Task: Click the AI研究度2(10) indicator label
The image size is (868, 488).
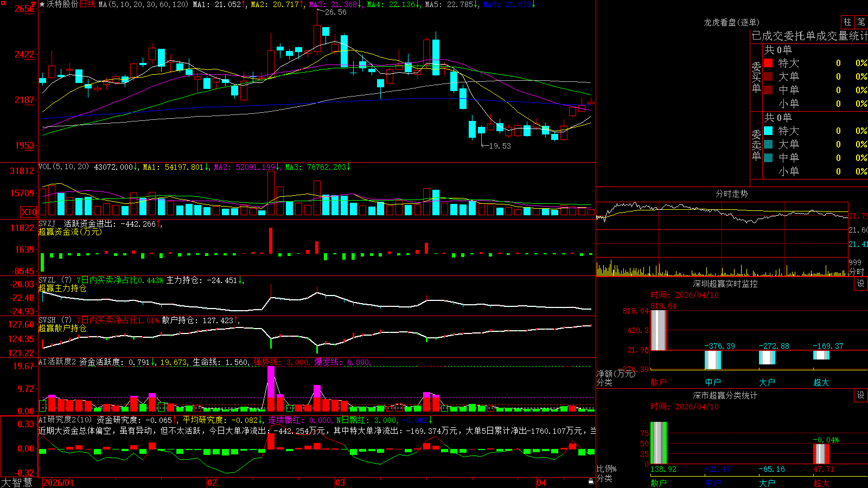Action: tap(65, 420)
